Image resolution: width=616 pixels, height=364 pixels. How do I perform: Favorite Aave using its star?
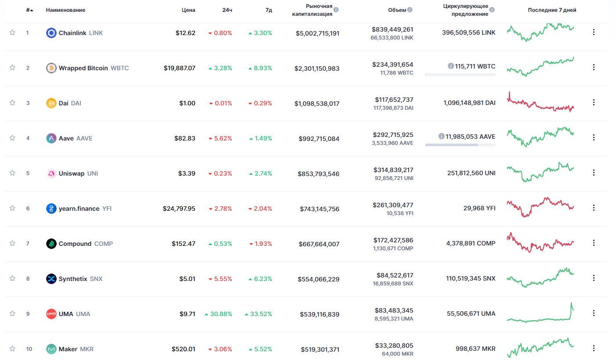coord(12,138)
